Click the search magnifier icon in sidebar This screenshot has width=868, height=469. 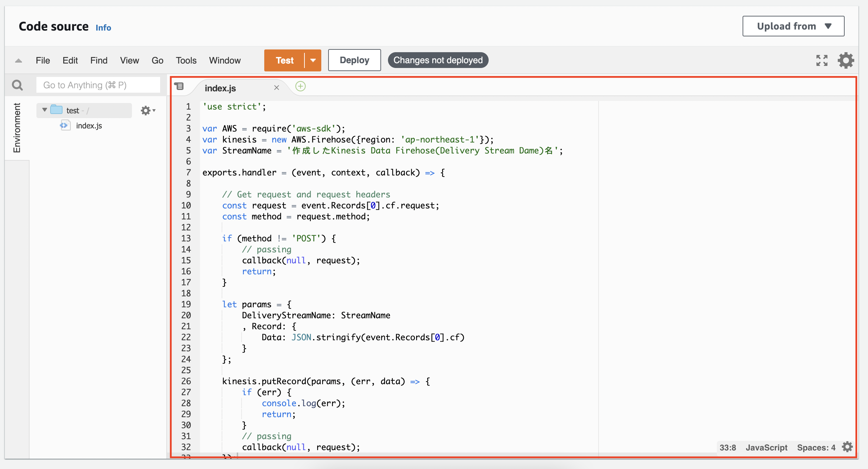(17, 85)
